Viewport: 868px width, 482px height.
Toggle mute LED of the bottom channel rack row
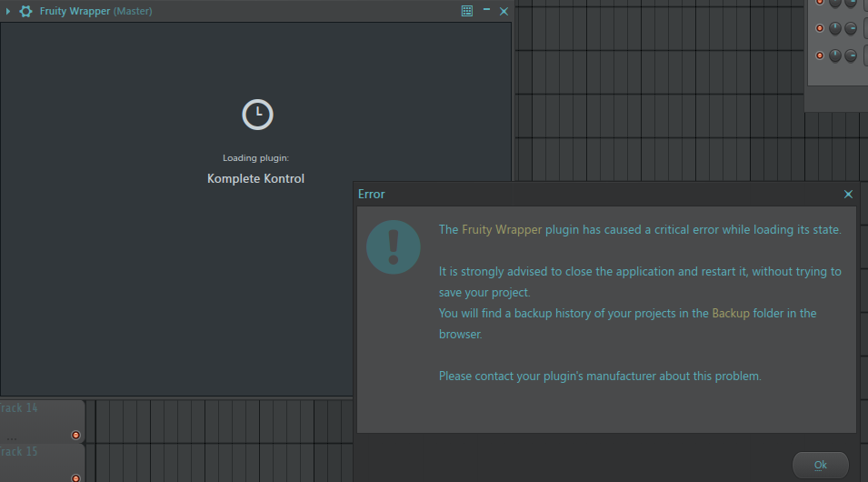pyautogui.click(x=820, y=55)
